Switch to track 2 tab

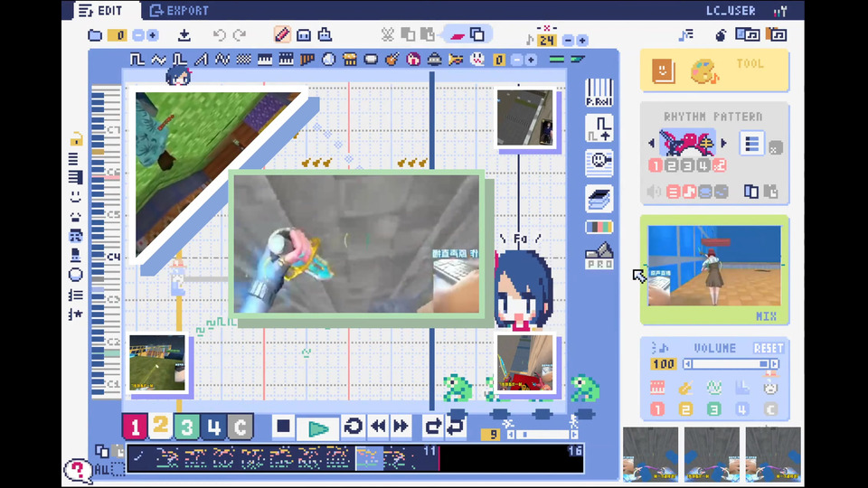pos(161,426)
